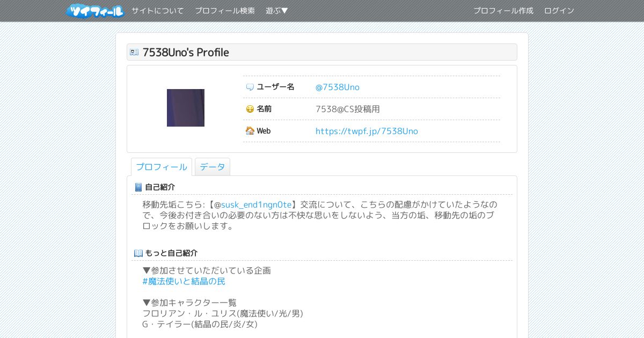Click the ▼参加させていただいている企画 line
The height and width of the screenshot is (338, 644).
point(207,270)
